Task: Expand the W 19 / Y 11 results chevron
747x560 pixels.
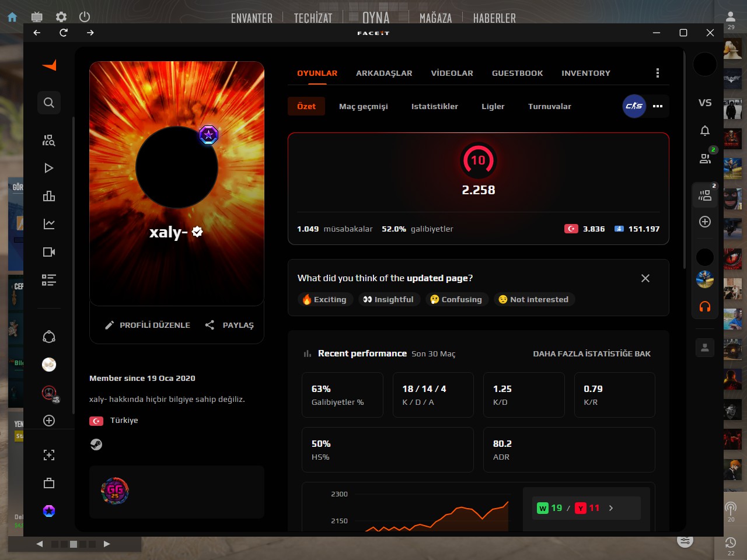Action: [611, 508]
